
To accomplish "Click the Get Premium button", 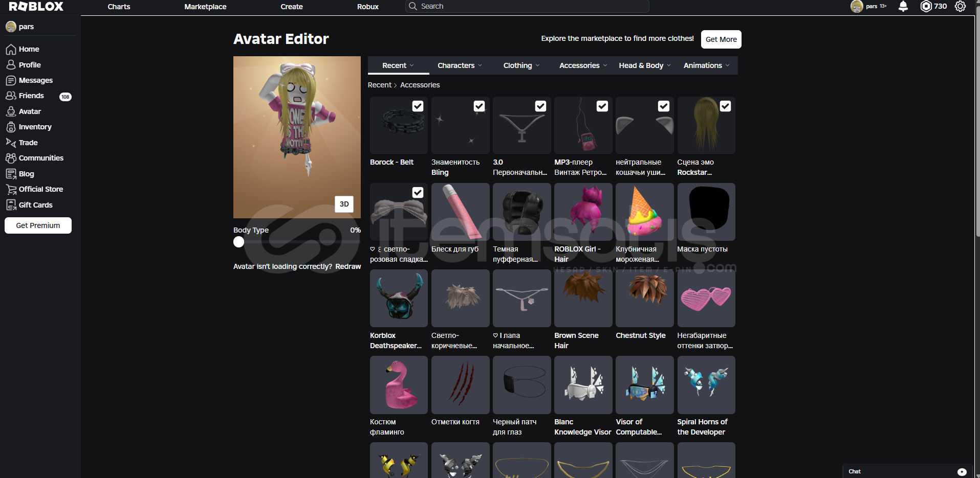I will (38, 225).
